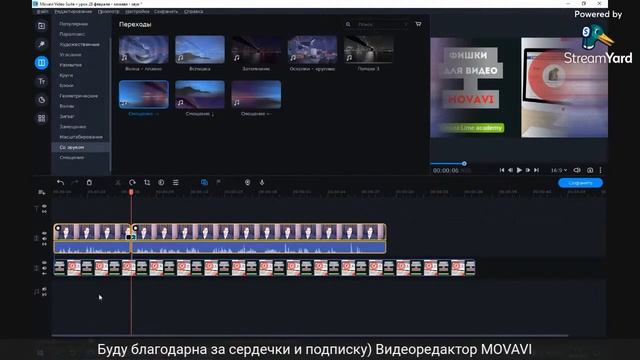This screenshot has width=640, height=360.
Task: Play the preview video
Action: 519,170
